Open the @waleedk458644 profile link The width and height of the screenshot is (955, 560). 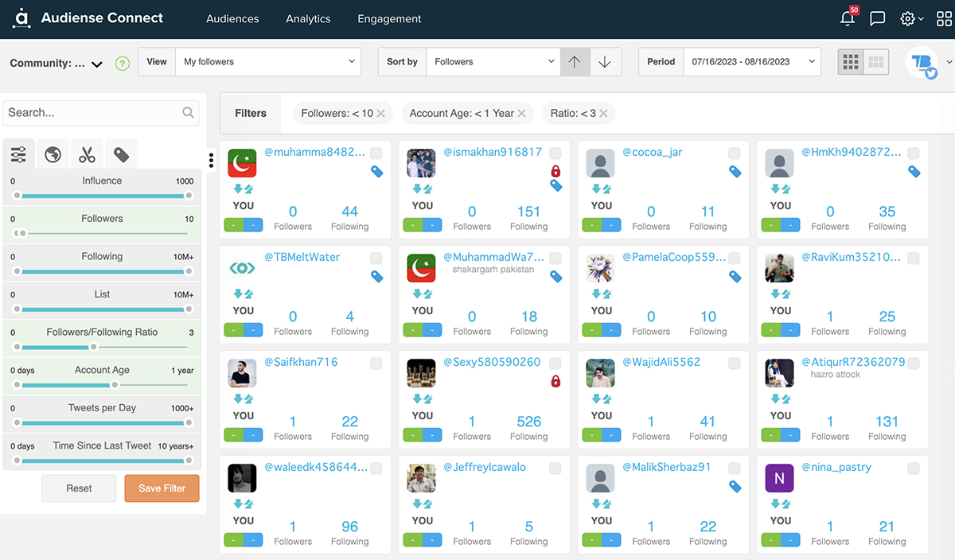[315, 467]
